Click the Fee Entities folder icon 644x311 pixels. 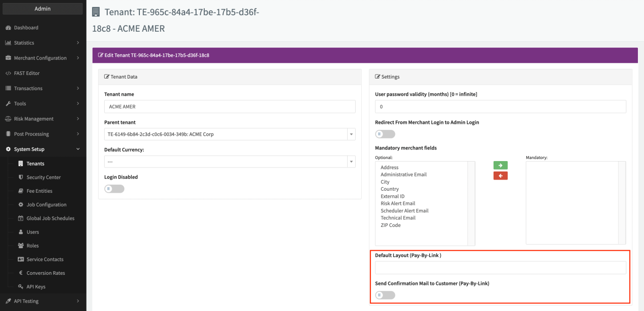pos(21,191)
